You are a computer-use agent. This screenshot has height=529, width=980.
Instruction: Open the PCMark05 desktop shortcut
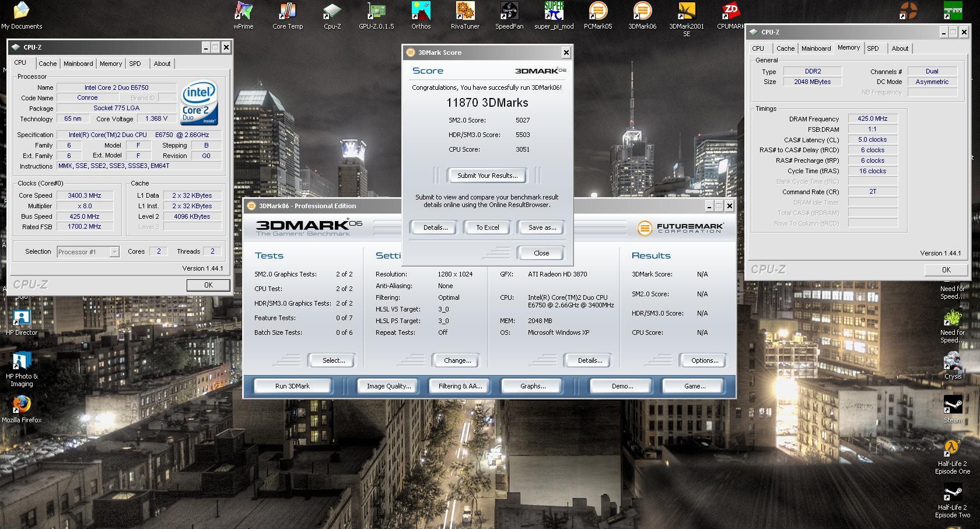pyautogui.click(x=598, y=16)
